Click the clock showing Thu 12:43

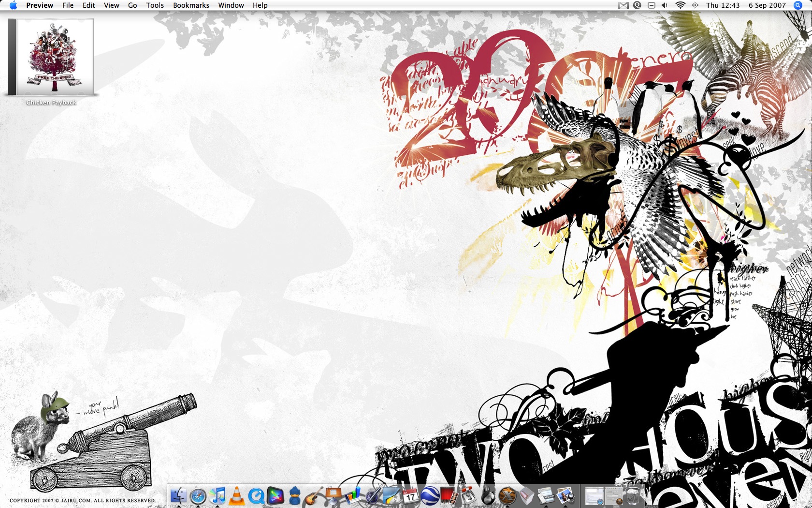tap(723, 5)
